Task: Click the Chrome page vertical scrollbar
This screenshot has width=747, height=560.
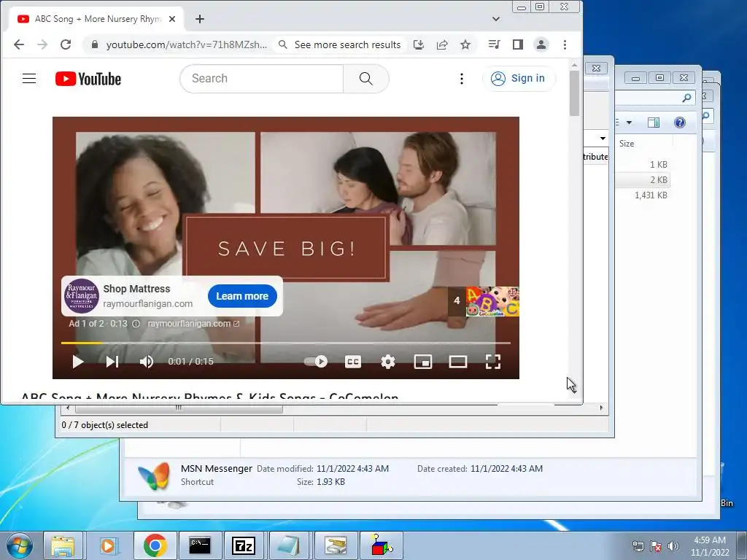Action: 575,93
